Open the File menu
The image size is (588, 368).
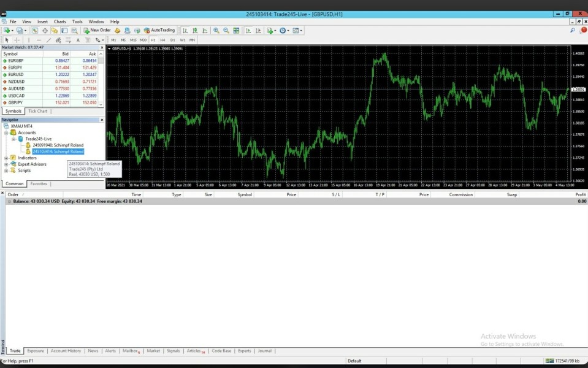[x=13, y=21]
